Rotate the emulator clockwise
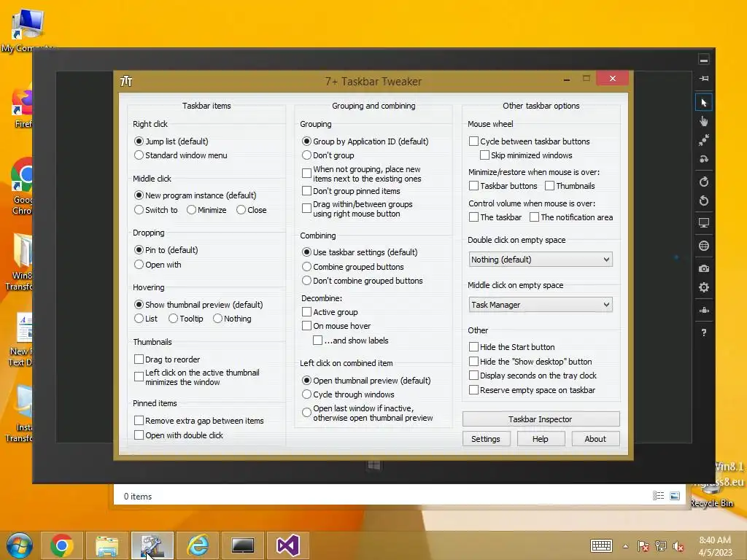The image size is (747, 560). point(704,182)
